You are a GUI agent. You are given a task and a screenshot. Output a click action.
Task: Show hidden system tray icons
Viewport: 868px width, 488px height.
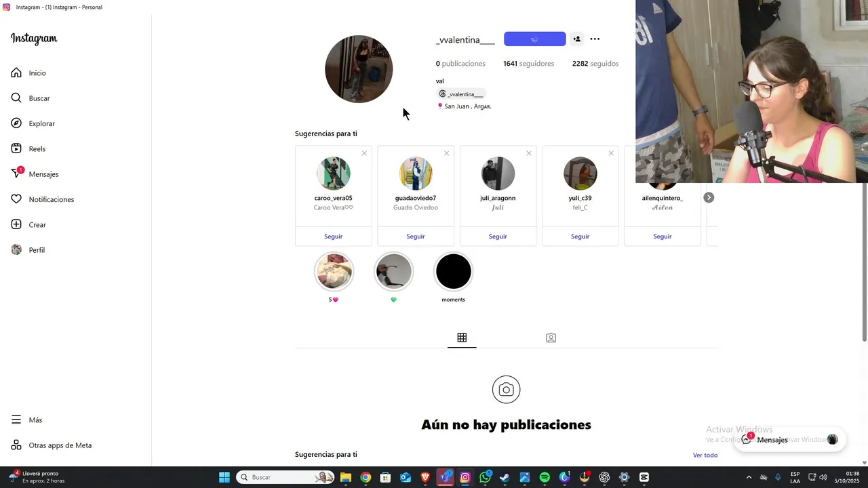(x=749, y=477)
